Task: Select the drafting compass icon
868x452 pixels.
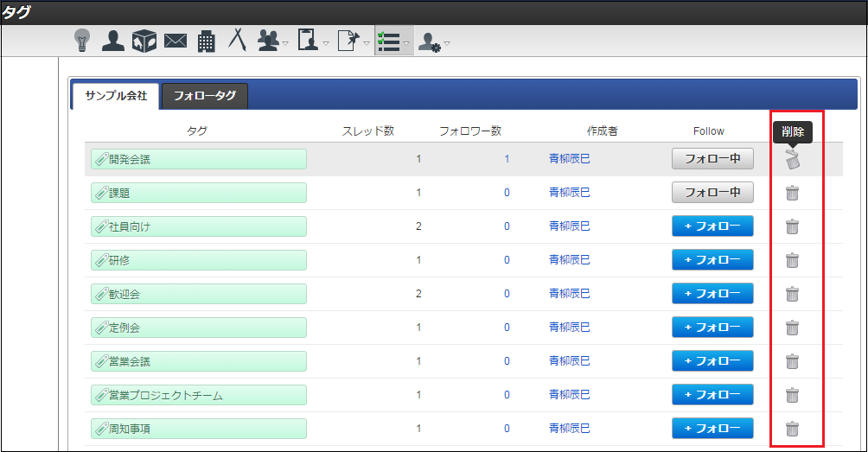Action: pyautogui.click(x=237, y=41)
